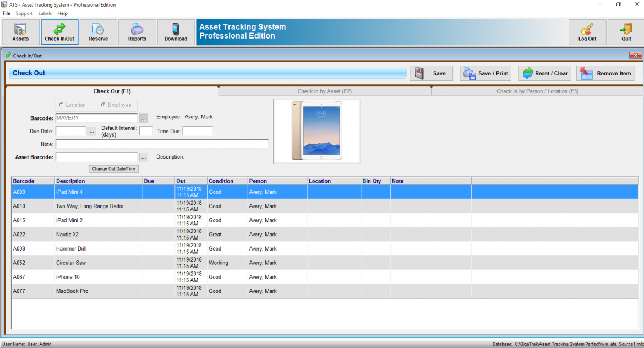Click the Download device icon

point(176,32)
